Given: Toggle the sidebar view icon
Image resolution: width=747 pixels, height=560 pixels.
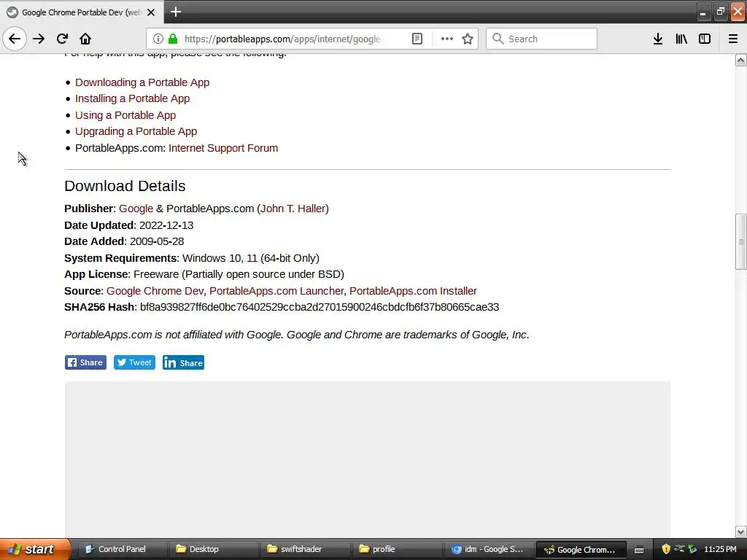Looking at the screenshot, I should coord(705,39).
